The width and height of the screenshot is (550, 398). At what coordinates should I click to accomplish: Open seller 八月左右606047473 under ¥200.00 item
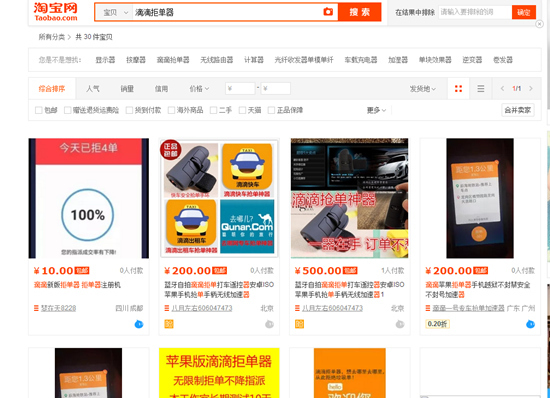(202, 308)
